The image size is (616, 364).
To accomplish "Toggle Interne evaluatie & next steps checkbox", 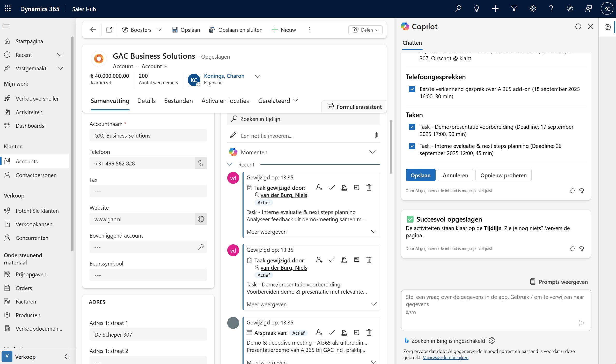I will pos(412,146).
